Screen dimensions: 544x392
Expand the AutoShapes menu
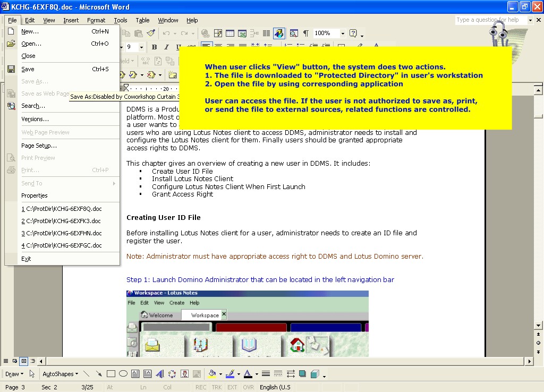(x=60, y=374)
